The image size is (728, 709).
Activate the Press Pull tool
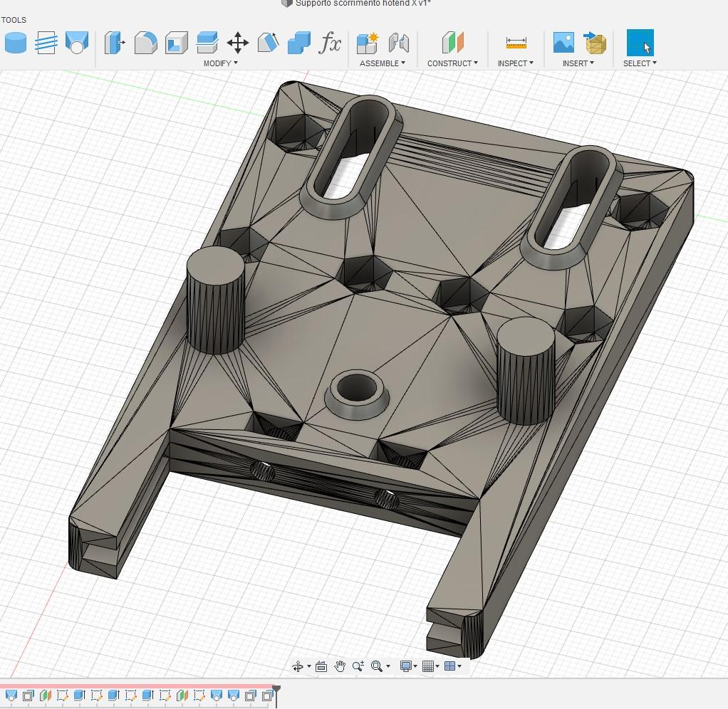(x=114, y=43)
